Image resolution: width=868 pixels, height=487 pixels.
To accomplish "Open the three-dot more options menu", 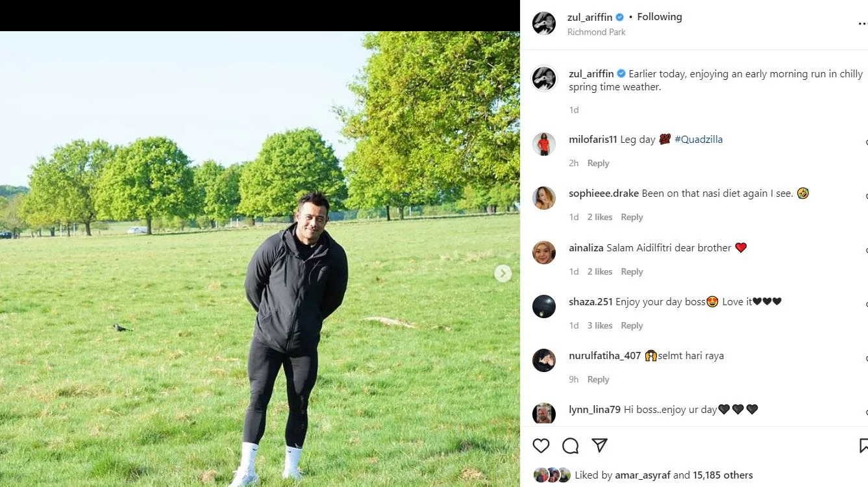I will pos(862,23).
